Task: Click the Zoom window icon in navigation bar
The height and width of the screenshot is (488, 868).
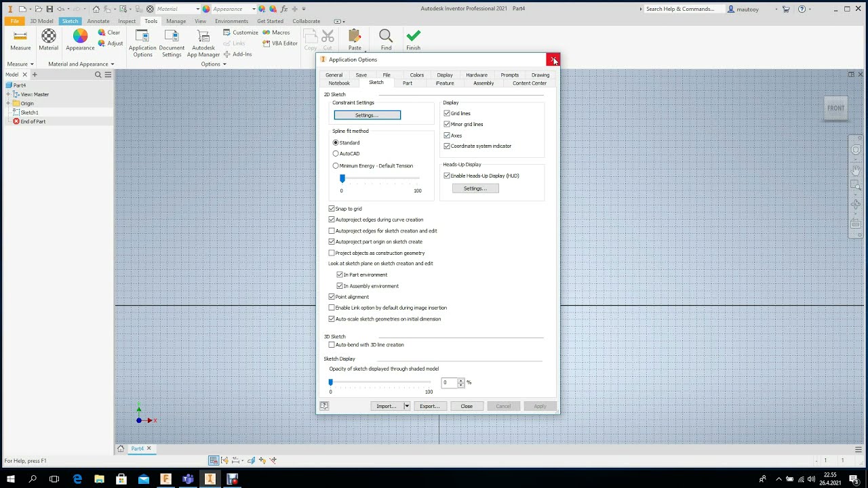Action: pyautogui.click(x=856, y=186)
